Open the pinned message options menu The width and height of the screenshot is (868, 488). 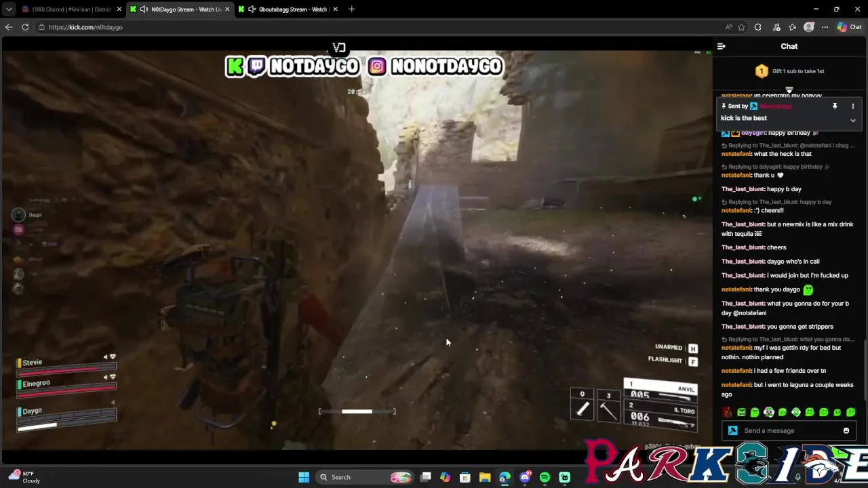click(852, 106)
